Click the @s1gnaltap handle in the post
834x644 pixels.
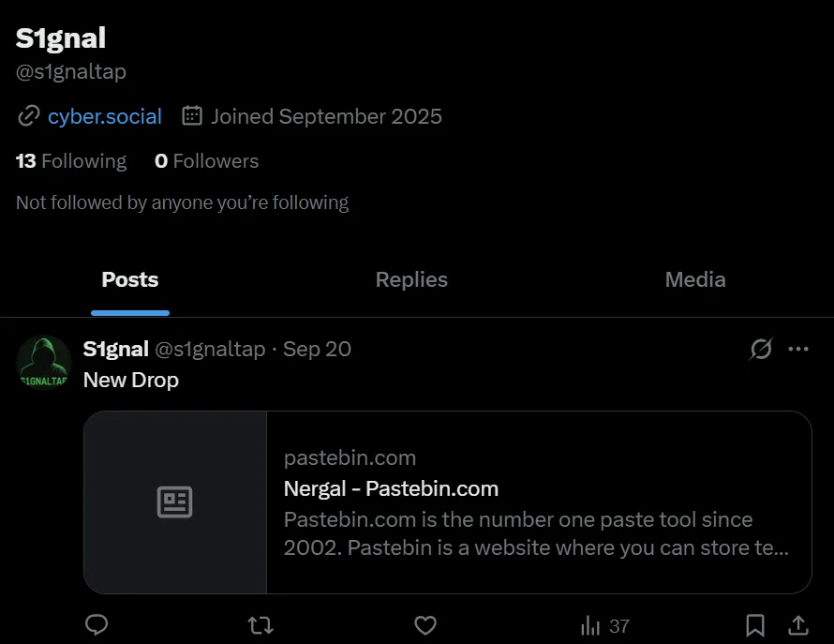(209, 350)
